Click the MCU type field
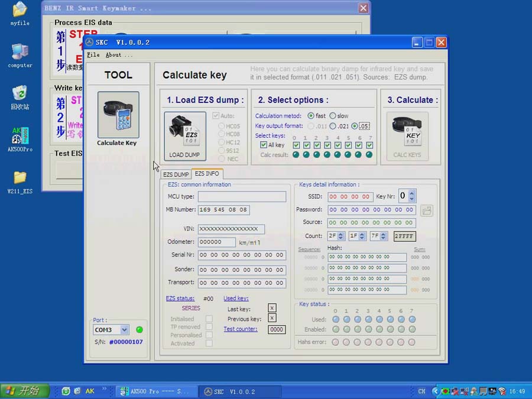 click(242, 196)
